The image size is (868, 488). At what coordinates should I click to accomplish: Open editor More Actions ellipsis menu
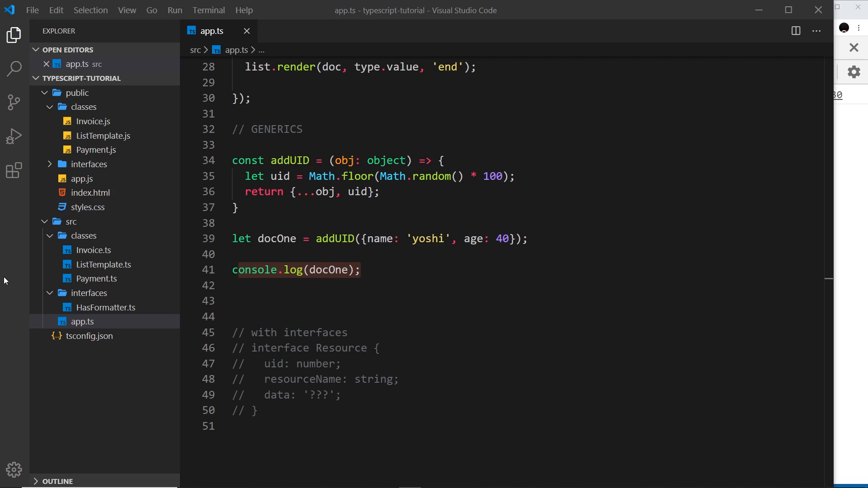coord(816,31)
